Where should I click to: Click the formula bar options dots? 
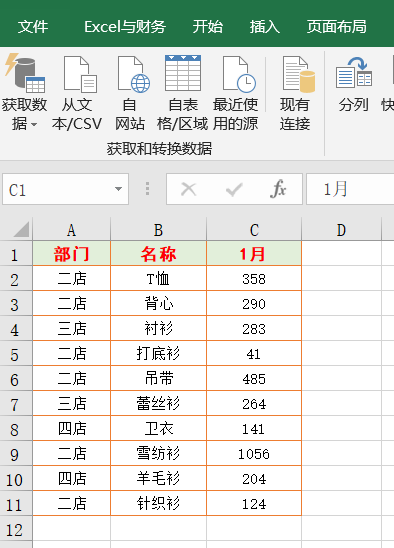[148, 189]
